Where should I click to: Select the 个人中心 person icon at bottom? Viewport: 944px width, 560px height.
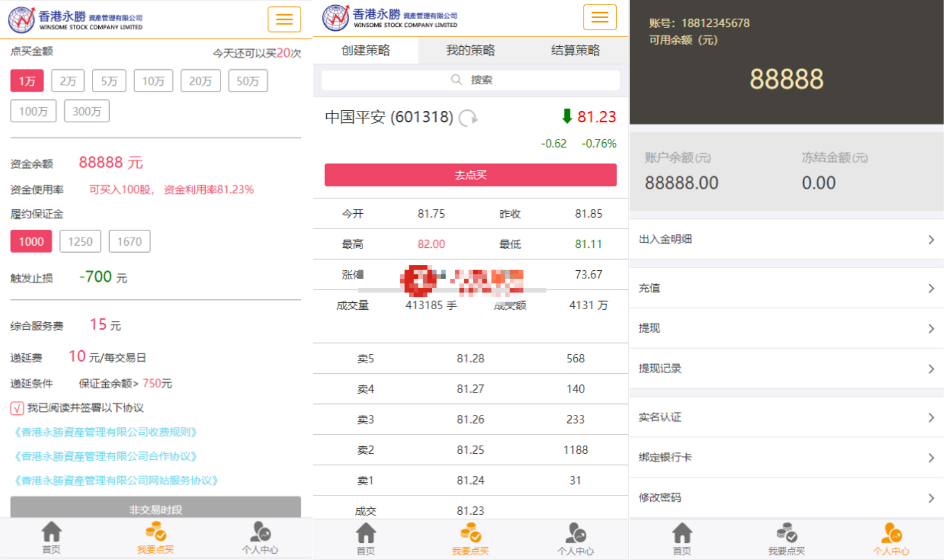[x=261, y=536]
